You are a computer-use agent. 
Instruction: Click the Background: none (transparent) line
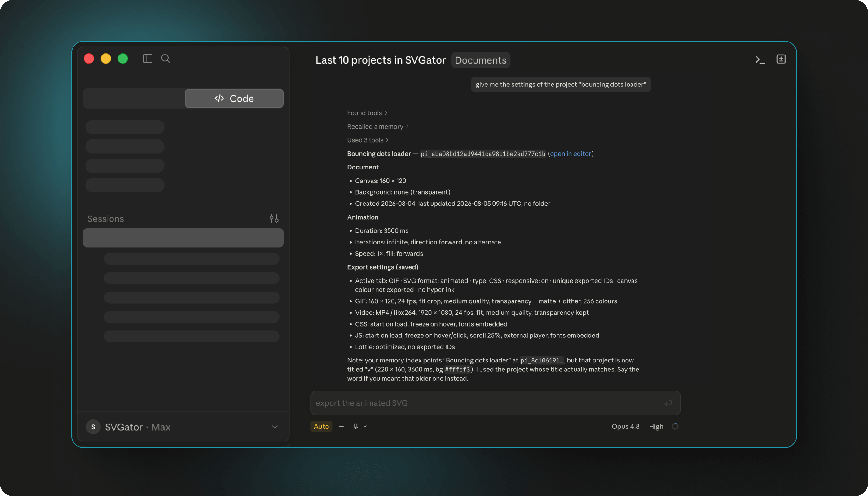tap(403, 192)
